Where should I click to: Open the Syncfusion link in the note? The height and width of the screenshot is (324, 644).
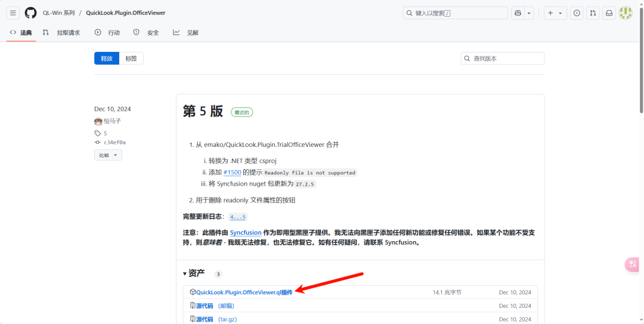(x=246, y=232)
